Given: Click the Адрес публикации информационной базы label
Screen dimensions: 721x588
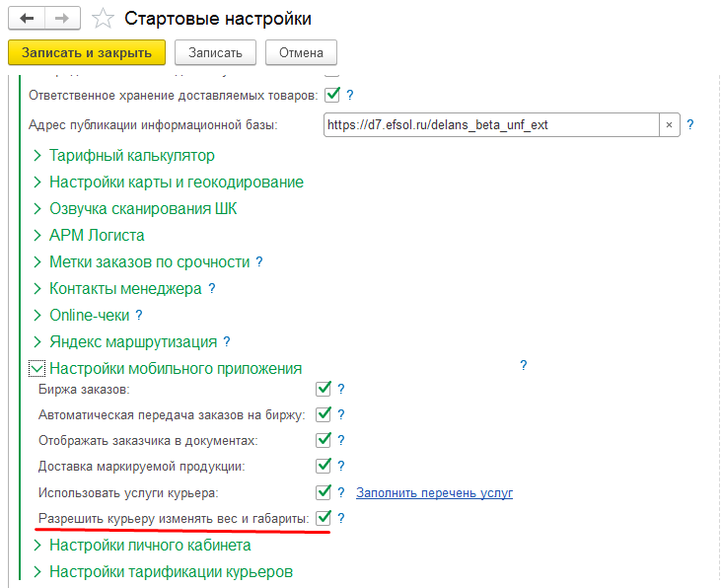Looking at the screenshot, I should [153, 125].
